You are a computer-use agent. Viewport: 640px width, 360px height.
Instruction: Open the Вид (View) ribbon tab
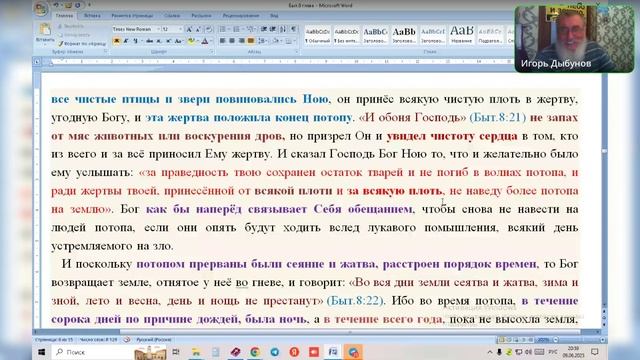tap(274, 16)
